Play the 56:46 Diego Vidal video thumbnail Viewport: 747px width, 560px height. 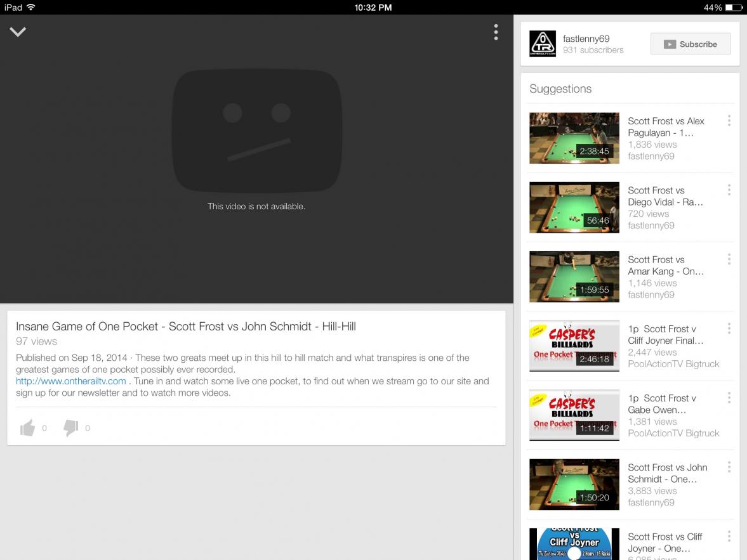(x=574, y=207)
